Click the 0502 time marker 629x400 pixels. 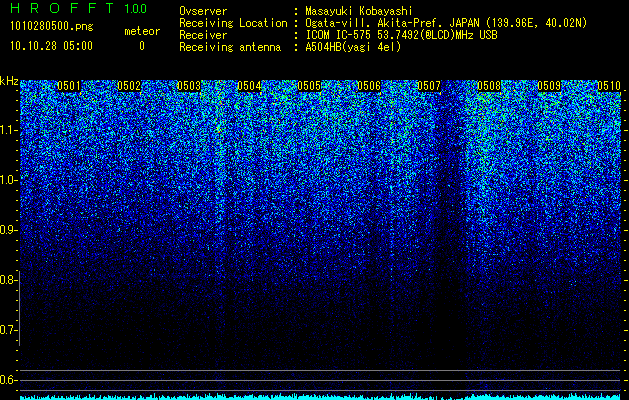tap(129, 86)
